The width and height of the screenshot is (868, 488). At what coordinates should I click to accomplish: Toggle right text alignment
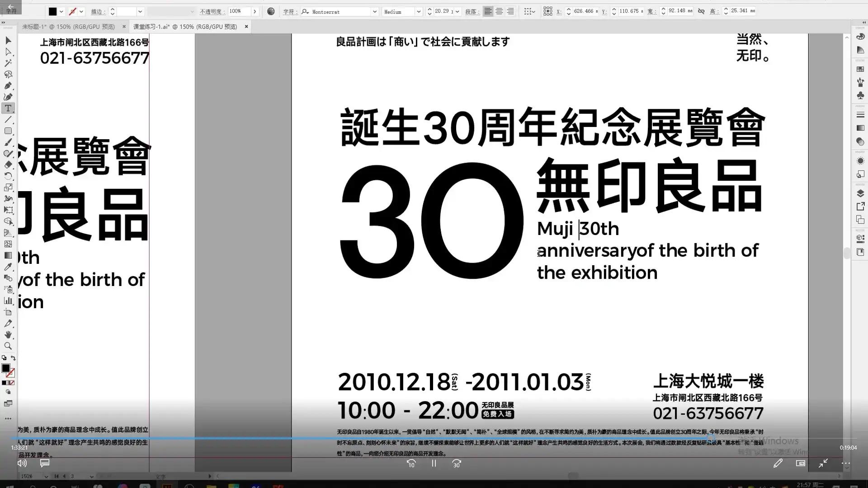pyautogui.click(x=510, y=11)
